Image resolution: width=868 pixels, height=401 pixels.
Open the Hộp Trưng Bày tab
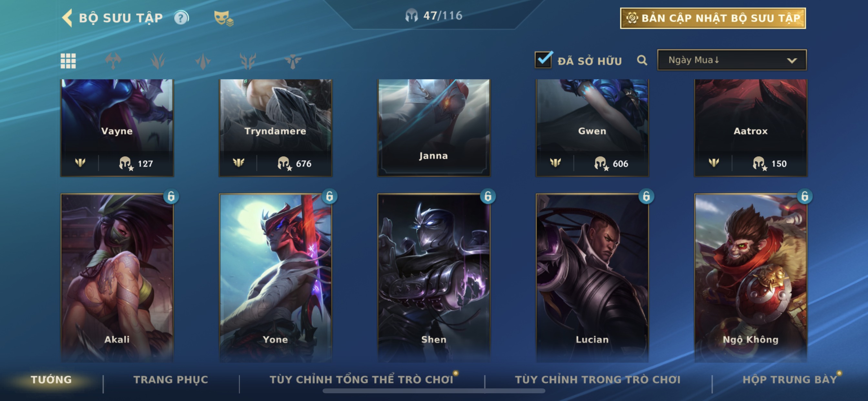[x=790, y=379]
